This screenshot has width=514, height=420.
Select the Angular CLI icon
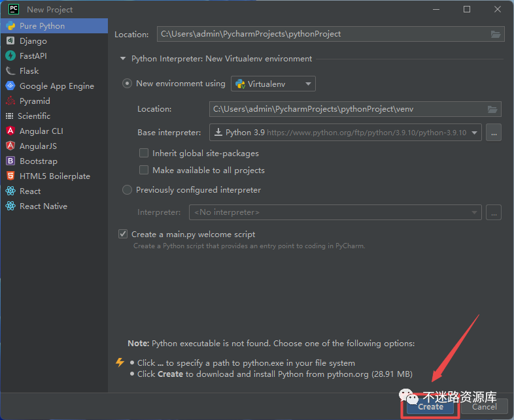(10, 131)
